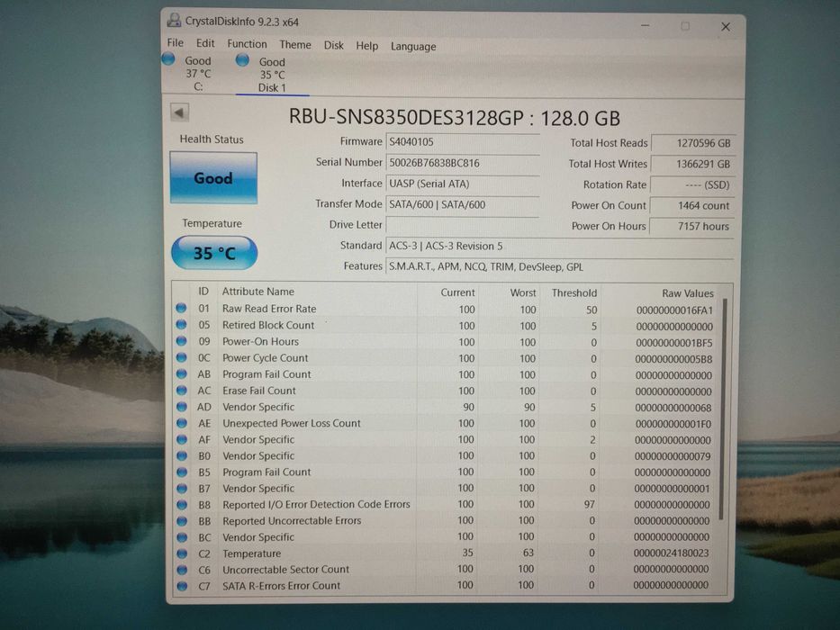The height and width of the screenshot is (630, 840).
Task: Select the Raw Read Error Rate row name
Action: coord(269,309)
